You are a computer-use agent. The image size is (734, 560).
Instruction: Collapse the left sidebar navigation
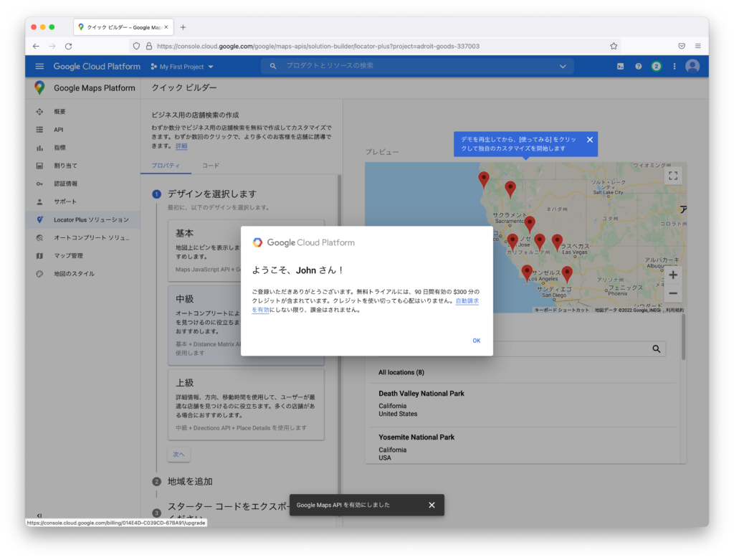click(x=39, y=516)
